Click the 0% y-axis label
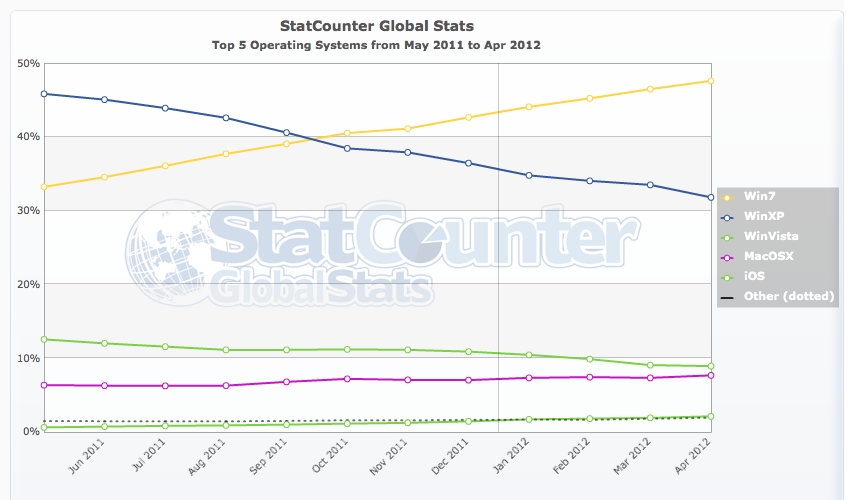Image resolution: width=854 pixels, height=500 pixels. point(31,431)
